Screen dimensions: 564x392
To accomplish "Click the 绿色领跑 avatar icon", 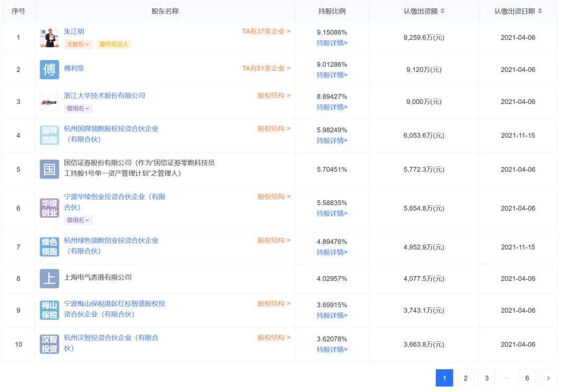I will [49, 246].
